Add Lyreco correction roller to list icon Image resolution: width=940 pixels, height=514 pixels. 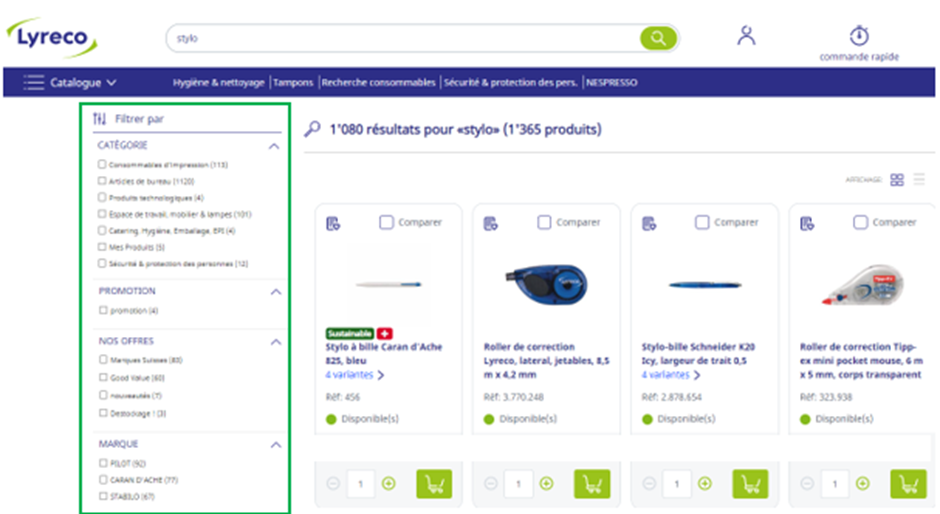pyautogui.click(x=490, y=224)
